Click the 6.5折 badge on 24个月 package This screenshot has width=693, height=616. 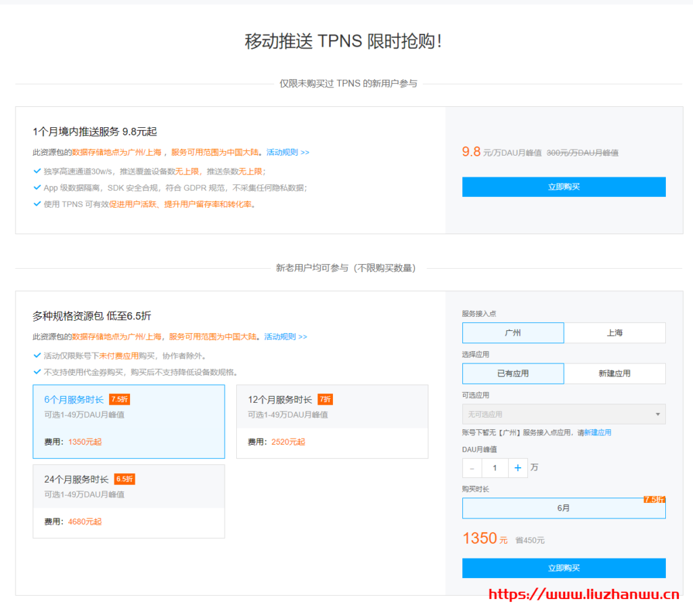coord(125,479)
